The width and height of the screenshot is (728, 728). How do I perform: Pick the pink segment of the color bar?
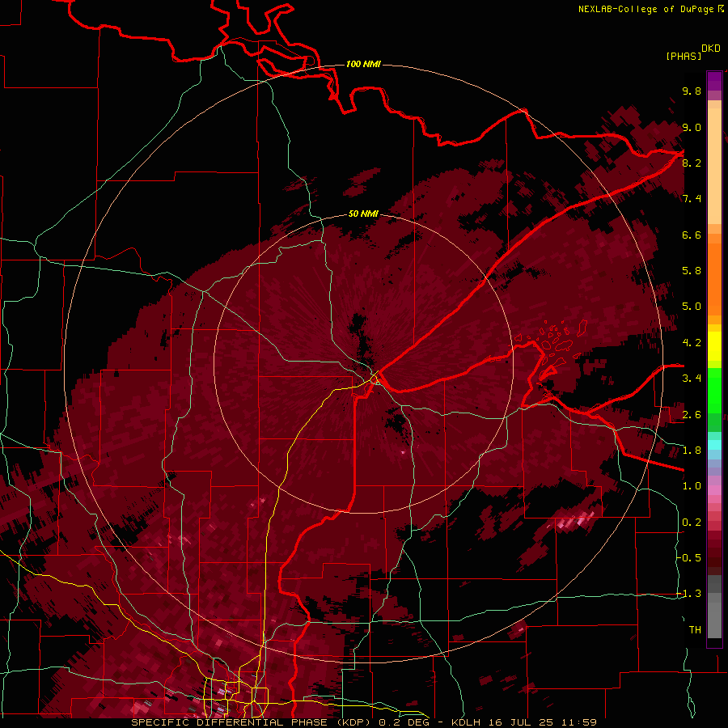(x=714, y=490)
